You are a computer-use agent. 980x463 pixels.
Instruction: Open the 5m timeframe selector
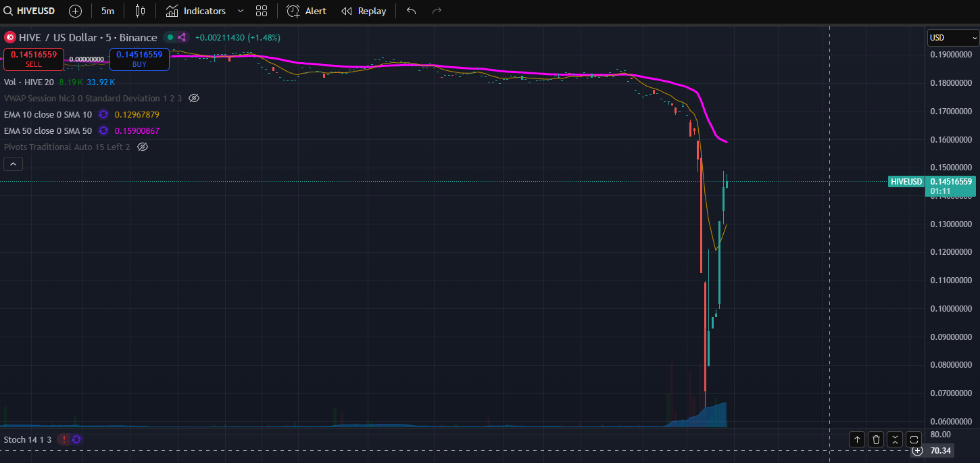click(x=107, y=11)
